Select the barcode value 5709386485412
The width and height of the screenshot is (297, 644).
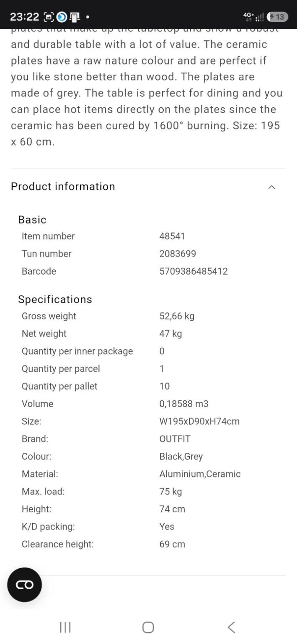coord(194,271)
